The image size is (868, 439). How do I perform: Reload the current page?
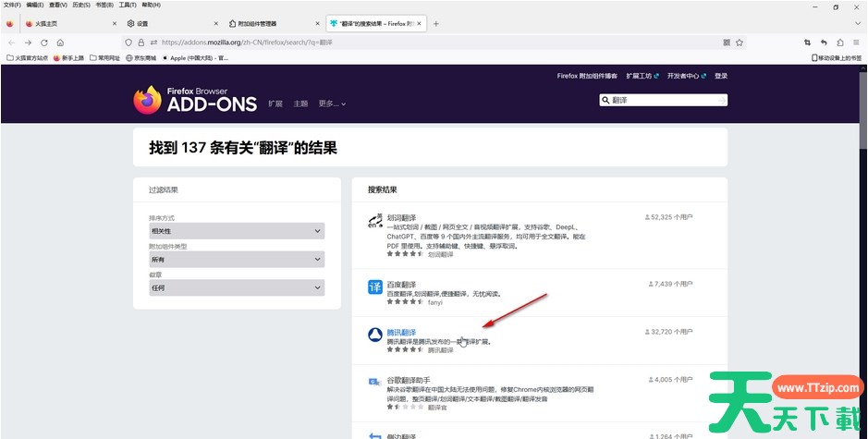pyautogui.click(x=43, y=43)
